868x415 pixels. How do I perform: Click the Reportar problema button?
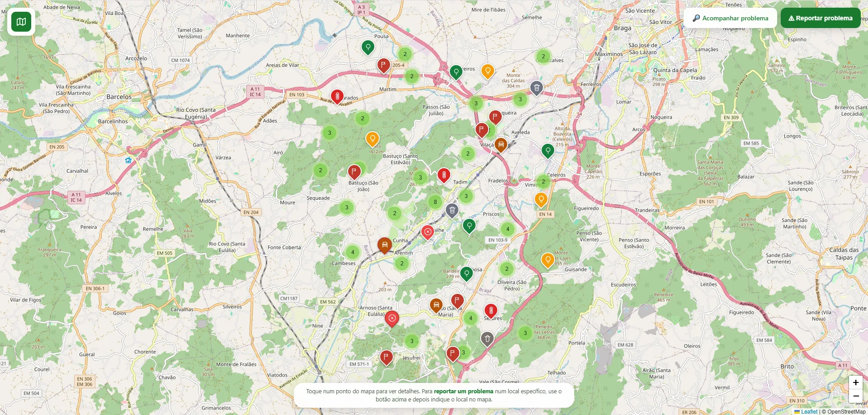click(x=821, y=18)
